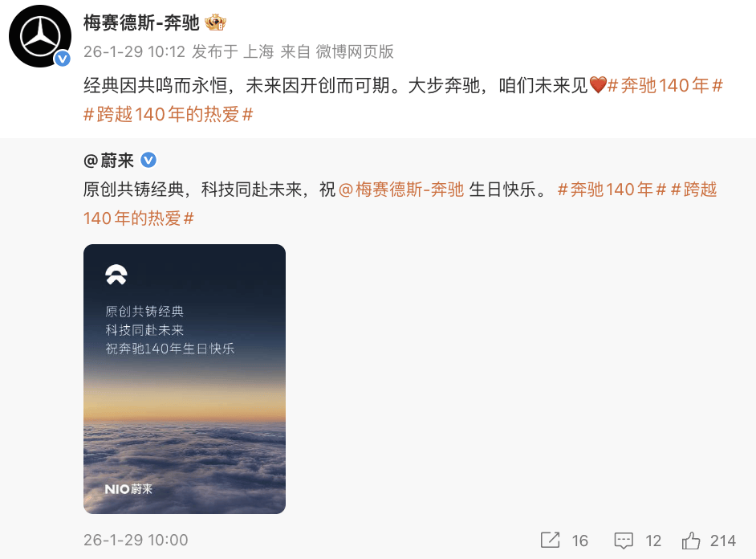
Task: Open hashtag #奔驰140年# in the main post
Action: [x=665, y=85]
